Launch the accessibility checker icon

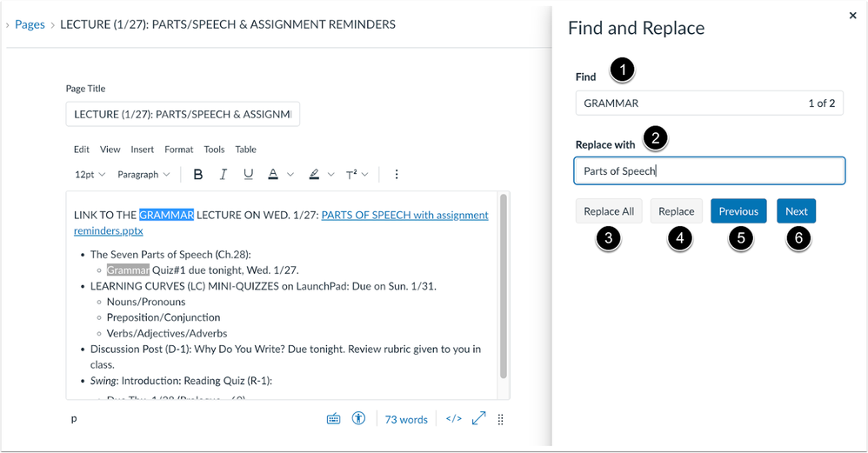[358, 419]
